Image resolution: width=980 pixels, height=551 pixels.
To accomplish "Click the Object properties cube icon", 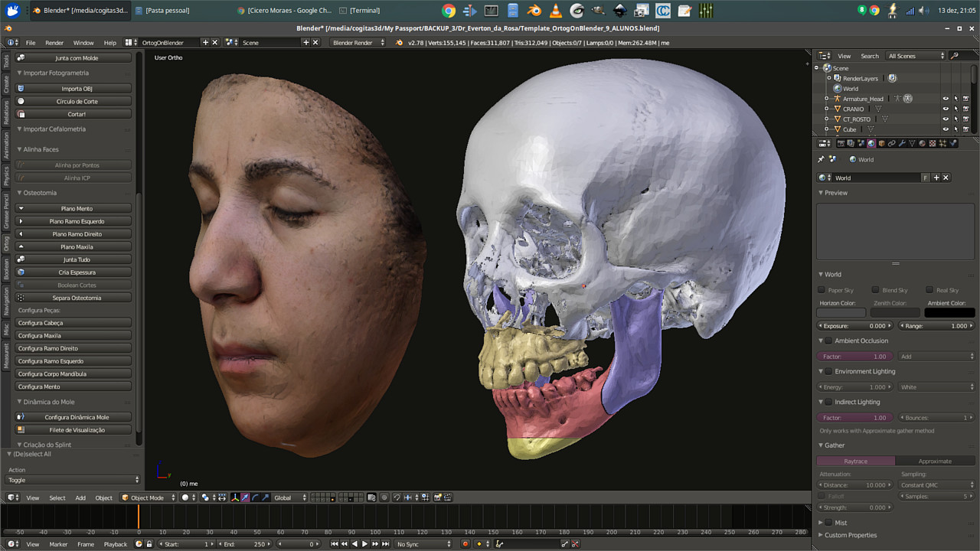I will click(x=882, y=143).
